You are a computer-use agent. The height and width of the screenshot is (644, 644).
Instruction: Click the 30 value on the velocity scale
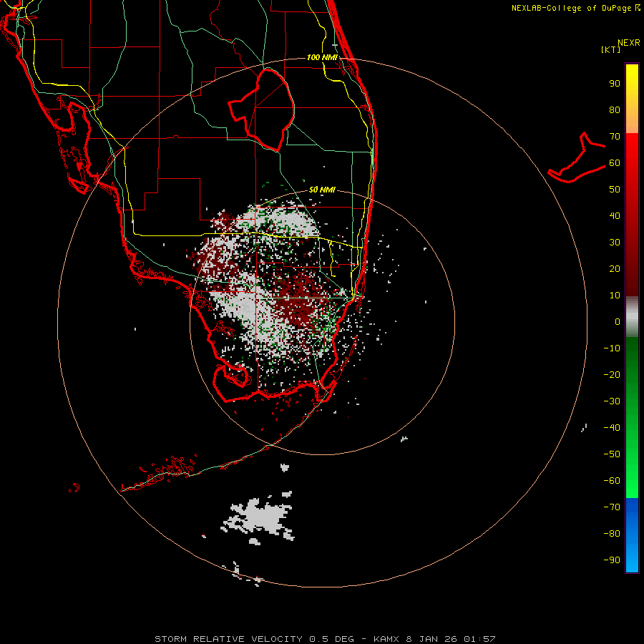(615, 243)
